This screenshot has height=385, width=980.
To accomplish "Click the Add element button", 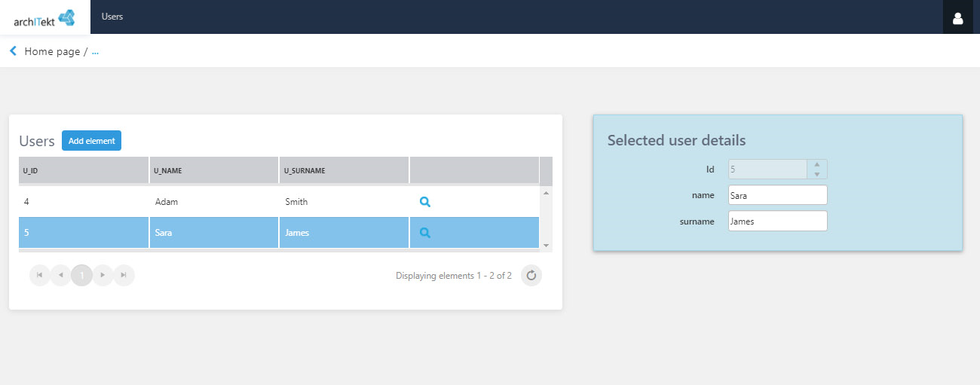I will coord(91,141).
